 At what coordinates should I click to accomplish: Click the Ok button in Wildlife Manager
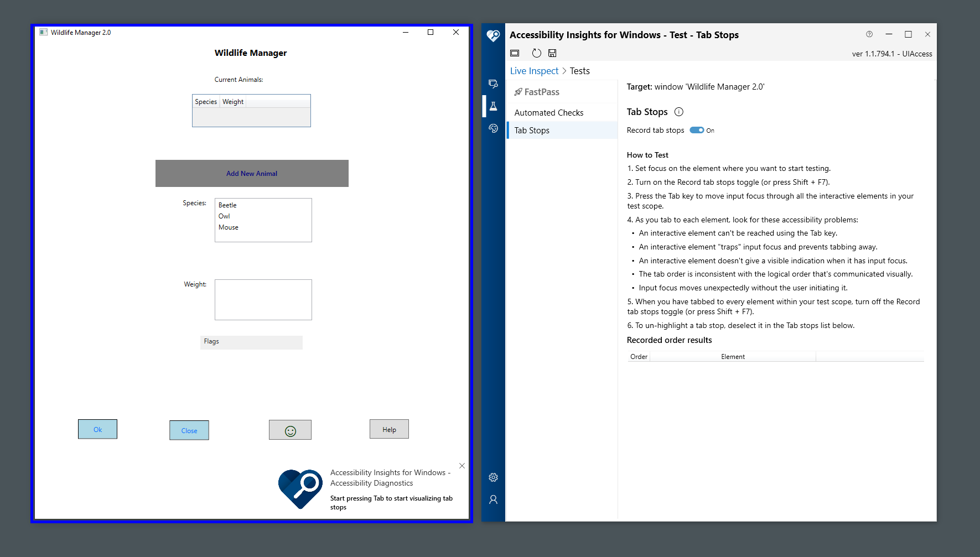[x=97, y=429]
